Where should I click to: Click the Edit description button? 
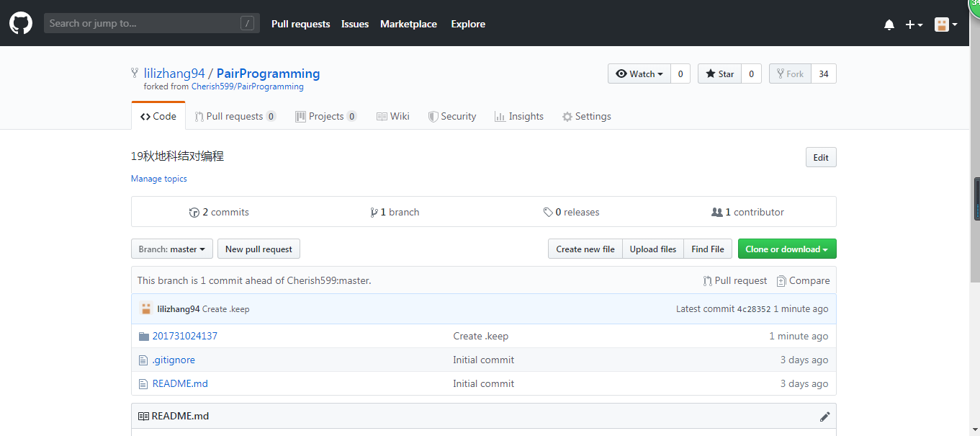pyautogui.click(x=821, y=157)
